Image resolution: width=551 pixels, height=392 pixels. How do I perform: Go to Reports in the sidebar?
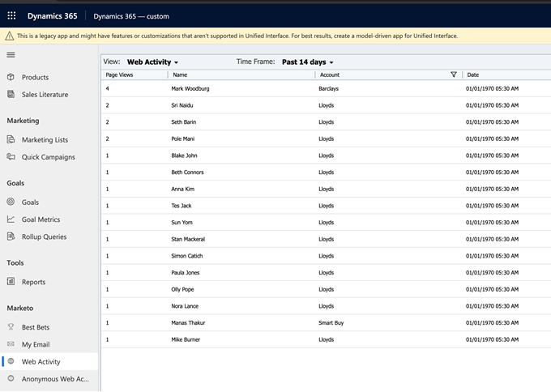(x=34, y=282)
